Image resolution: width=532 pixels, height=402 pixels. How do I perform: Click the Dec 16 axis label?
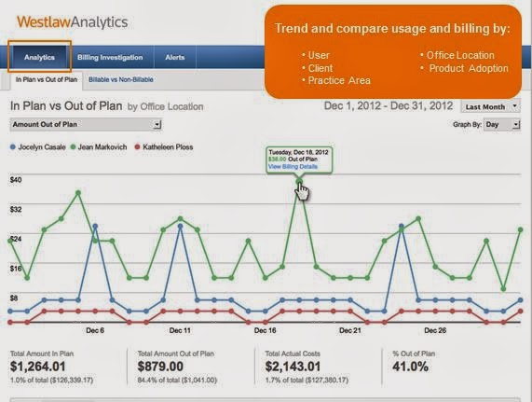click(265, 330)
